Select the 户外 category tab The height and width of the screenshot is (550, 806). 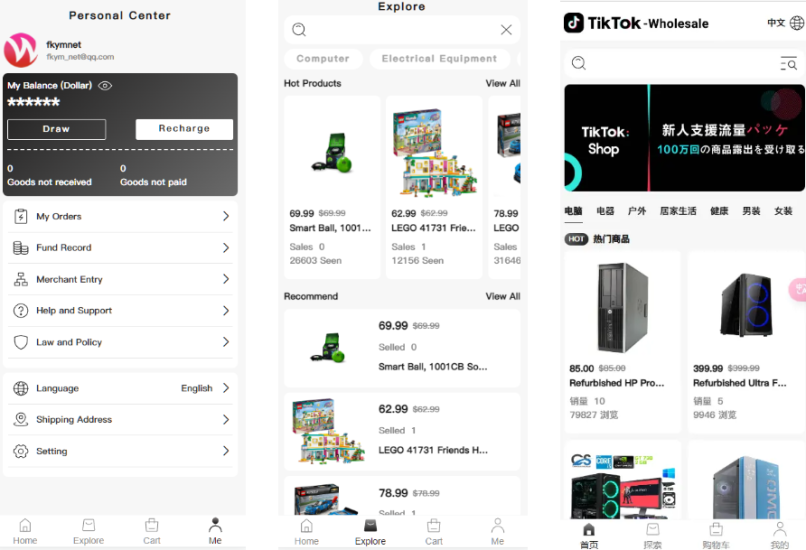tap(636, 211)
